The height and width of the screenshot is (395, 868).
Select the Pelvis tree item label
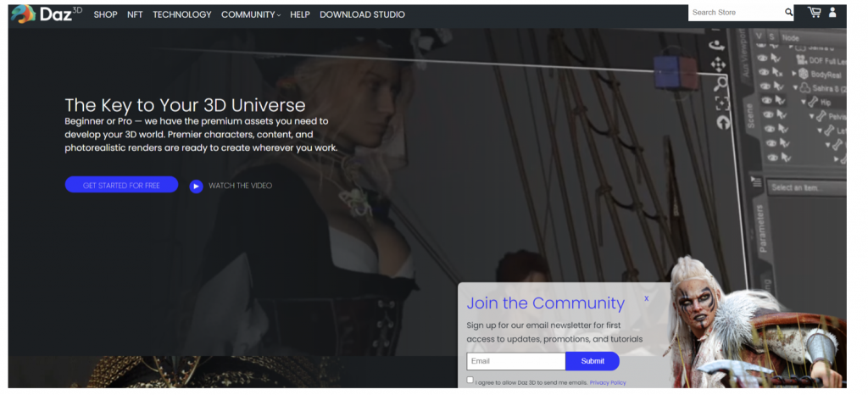coord(837,116)
